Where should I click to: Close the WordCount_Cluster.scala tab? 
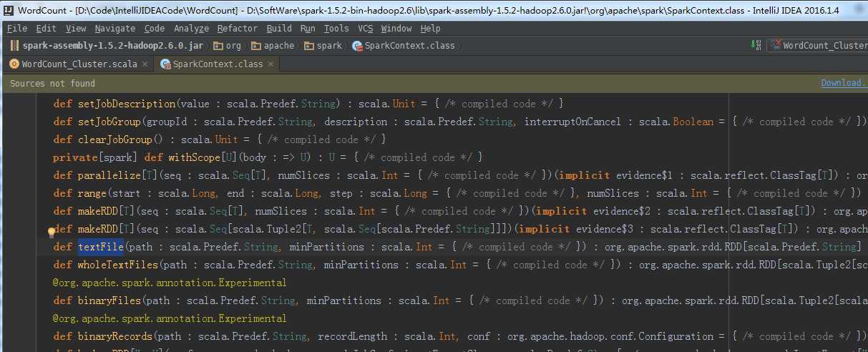pyautogui.click(x=145, y=64)
